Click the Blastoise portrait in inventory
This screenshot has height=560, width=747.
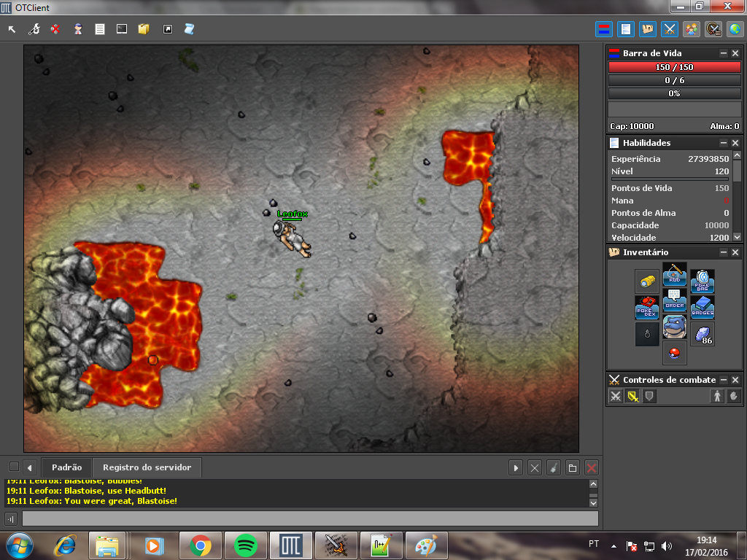(675, 327)
